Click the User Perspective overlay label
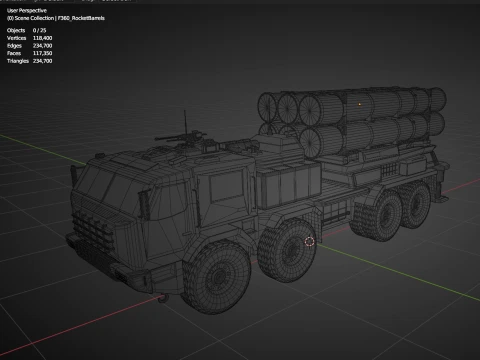The width and height of the screenshot is (480, 360). 27,10
